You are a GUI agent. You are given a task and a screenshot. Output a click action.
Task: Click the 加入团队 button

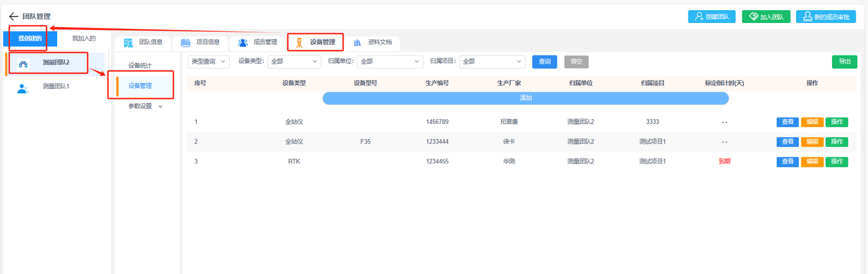point(766,17)
